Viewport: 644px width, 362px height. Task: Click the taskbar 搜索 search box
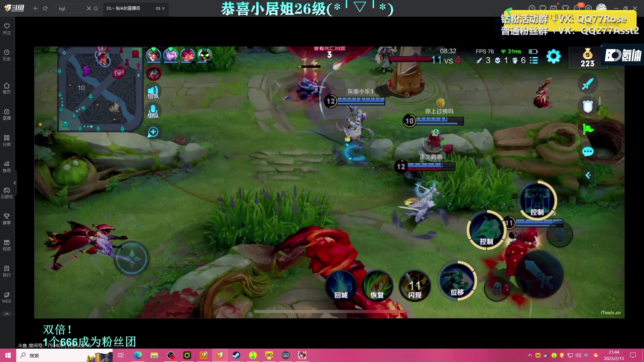64,355
